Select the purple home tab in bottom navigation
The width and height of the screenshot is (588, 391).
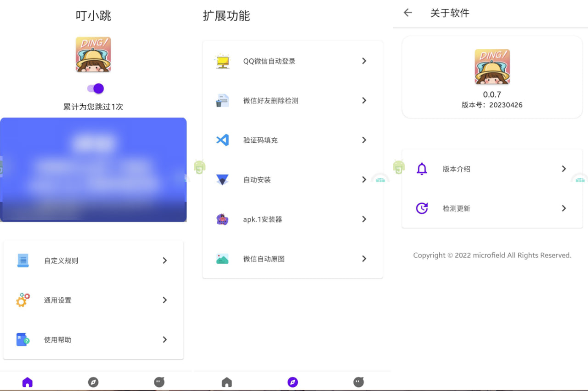[x=28, y=382]
